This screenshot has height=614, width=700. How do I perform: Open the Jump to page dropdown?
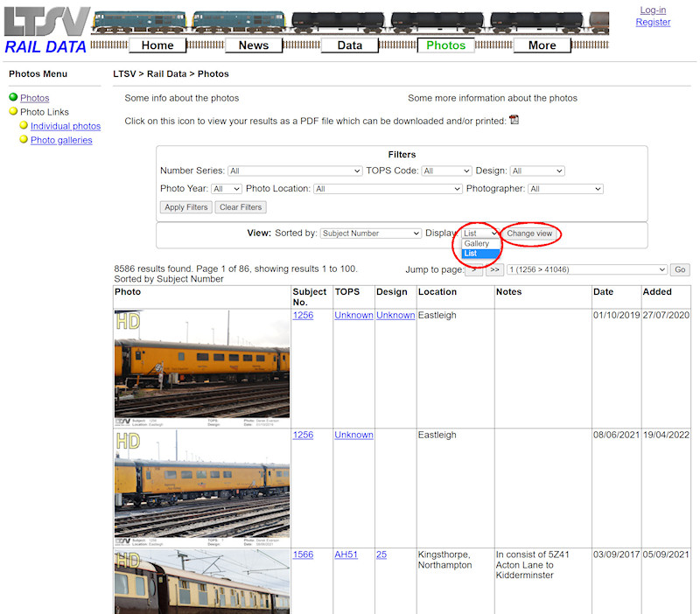586,269
